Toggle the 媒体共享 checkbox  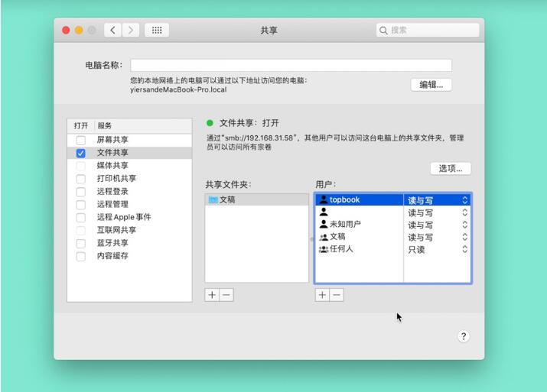tap(80, 166)
